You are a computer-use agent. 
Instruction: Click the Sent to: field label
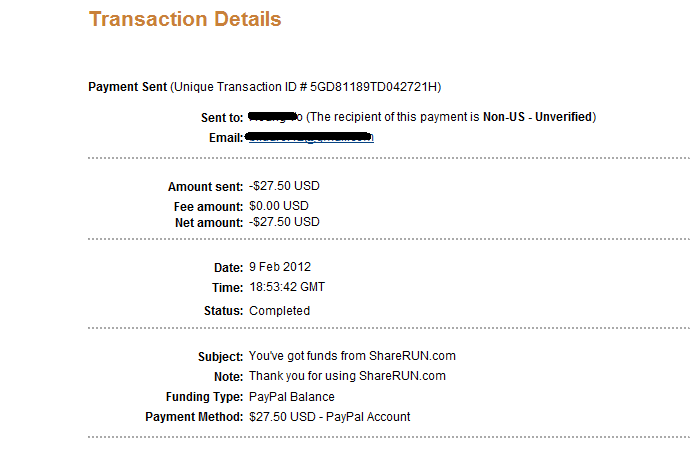click(222, 118)
